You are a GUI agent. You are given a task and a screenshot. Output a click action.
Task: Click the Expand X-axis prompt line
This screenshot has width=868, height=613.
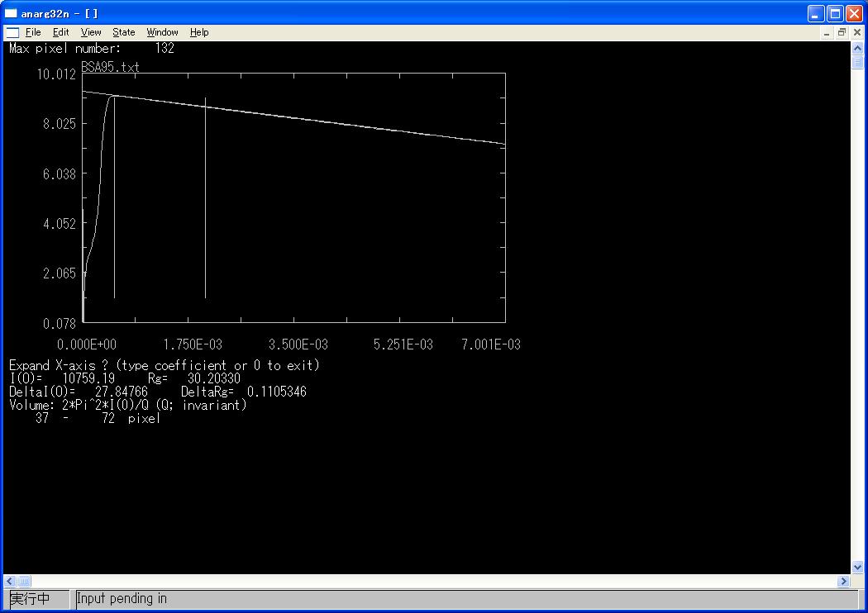point(165,365)
